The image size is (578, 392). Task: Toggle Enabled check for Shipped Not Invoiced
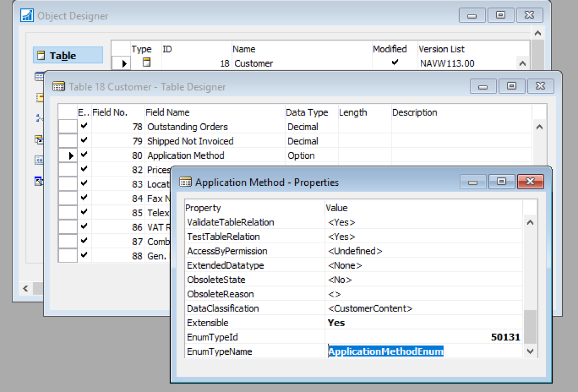(84, 141)
